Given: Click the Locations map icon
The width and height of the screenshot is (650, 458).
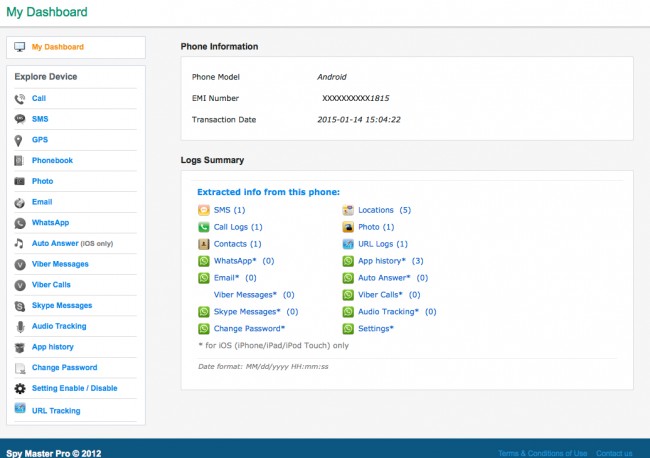Looking at the screenshot, I should (348, 210).
